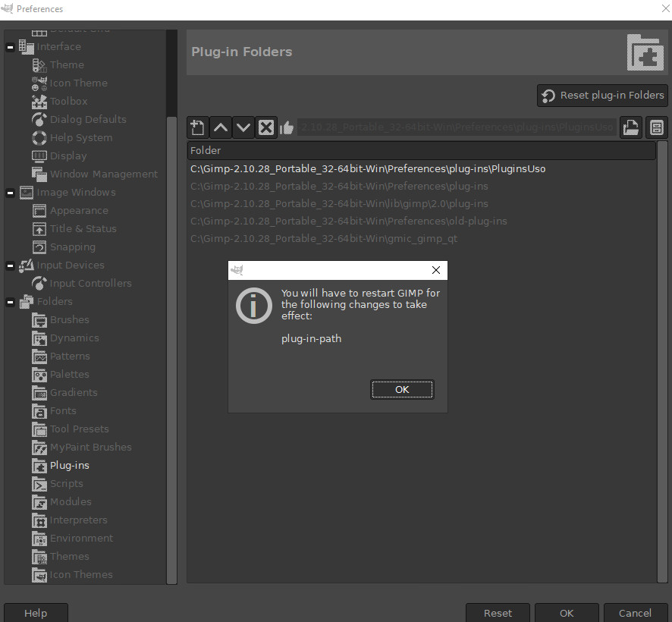Open the Theme preferences page
Viewport: 672px width, 622px height.
67,64
